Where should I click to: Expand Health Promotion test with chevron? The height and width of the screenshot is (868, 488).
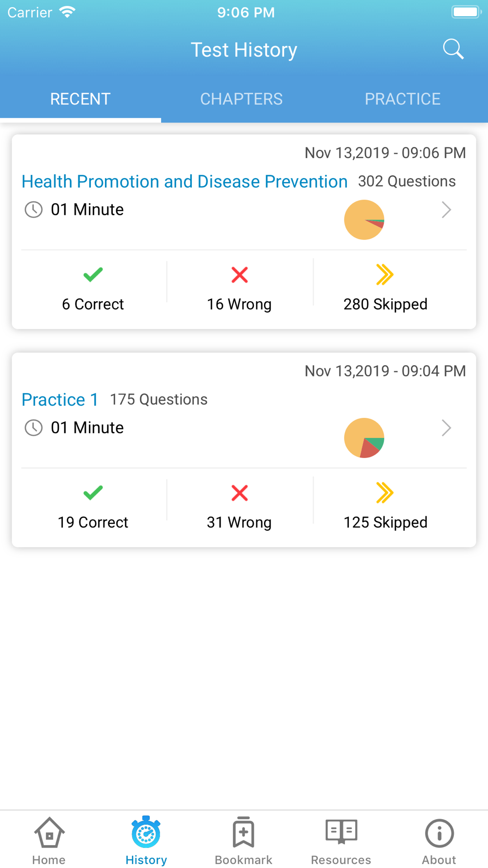click(446, 210)
